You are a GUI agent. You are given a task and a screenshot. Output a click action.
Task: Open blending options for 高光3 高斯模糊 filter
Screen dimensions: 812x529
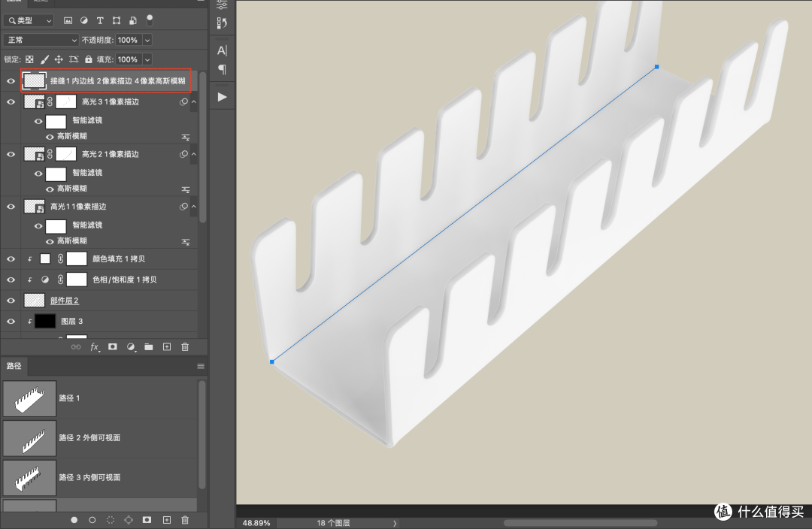[x=186, y=137]
